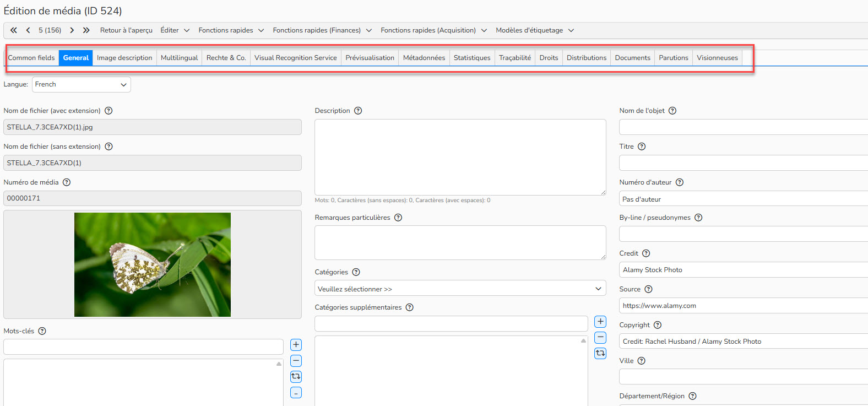Add keyword with Mots-clés plus button
The image size is (868, 406).
tap(296, 345)
